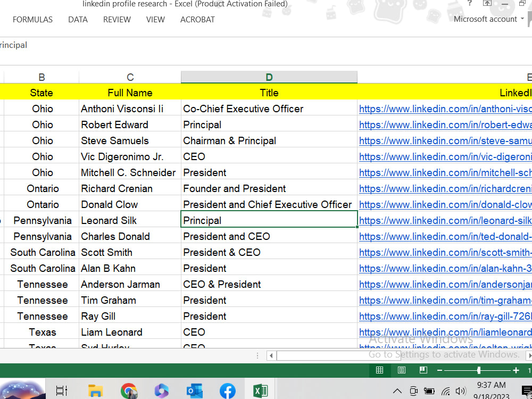Screen dimensions: 532x399
Task: Show hidden tray icons chevron
Action: [397, 391]
